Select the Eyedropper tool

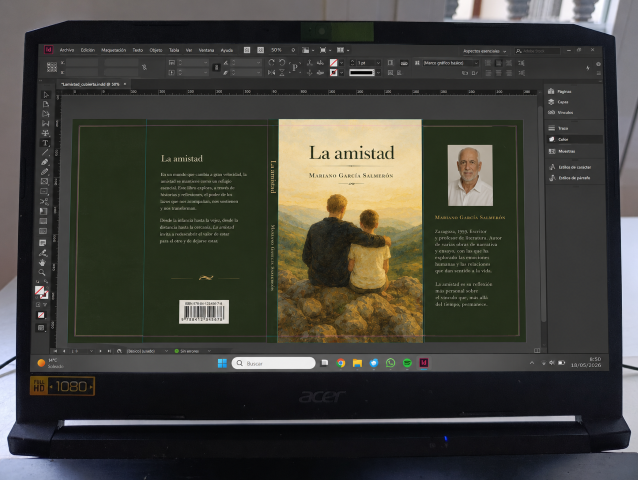43,253
